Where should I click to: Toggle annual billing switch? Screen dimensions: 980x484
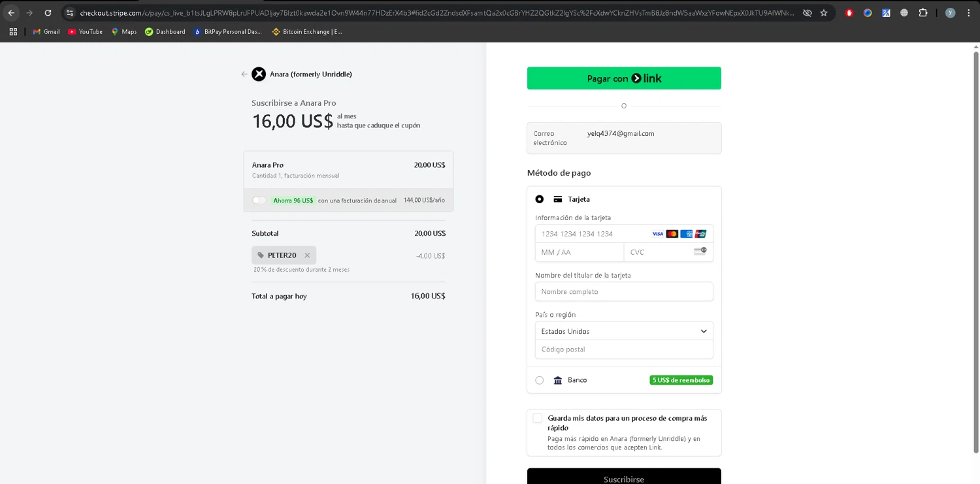[x=259, y=200]
